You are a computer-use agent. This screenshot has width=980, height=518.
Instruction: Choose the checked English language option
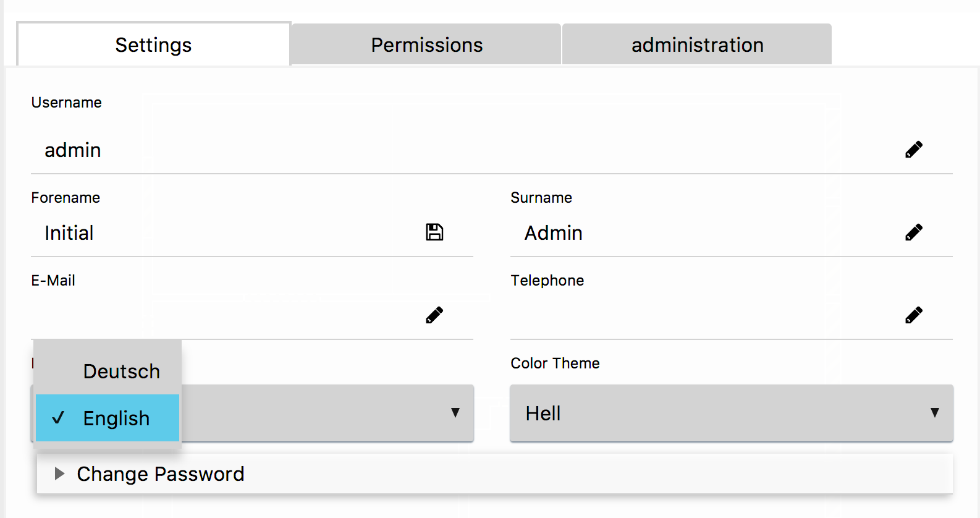pyautogui.click(x=116, y=418)
